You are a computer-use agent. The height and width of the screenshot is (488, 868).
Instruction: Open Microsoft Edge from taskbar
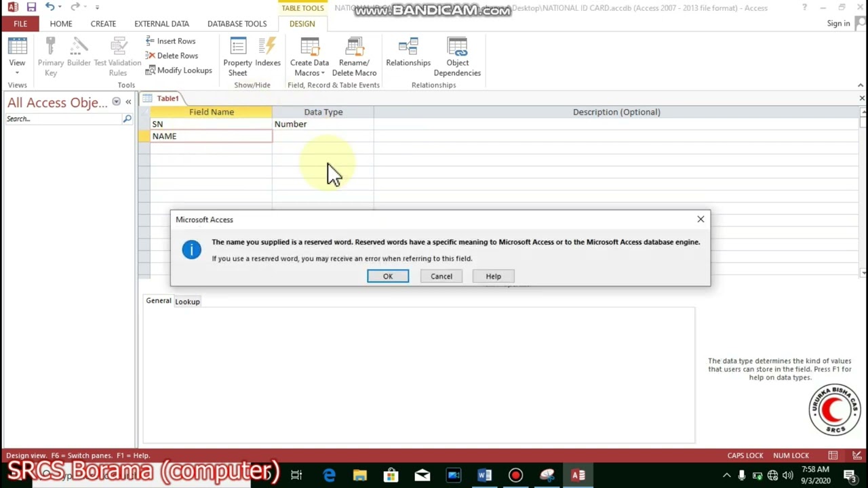329,476
